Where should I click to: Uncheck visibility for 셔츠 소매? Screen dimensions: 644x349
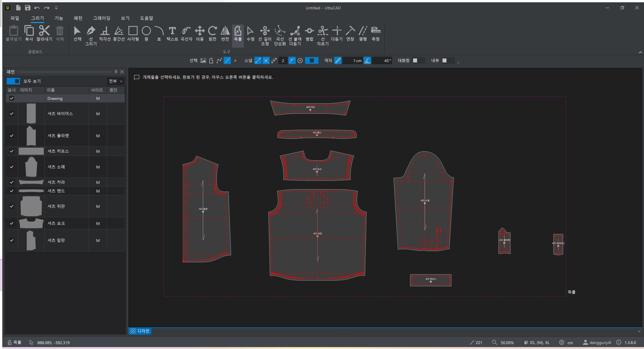(x=12, y=167)
